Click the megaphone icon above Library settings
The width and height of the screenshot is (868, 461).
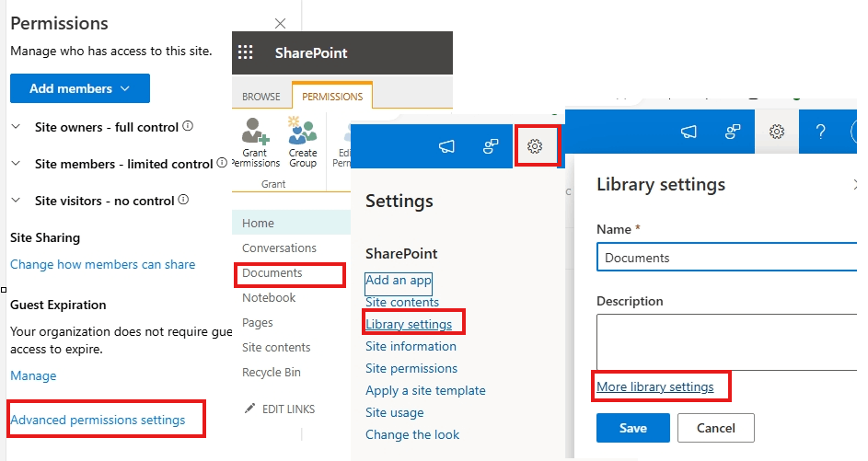(x=689, y=132)
